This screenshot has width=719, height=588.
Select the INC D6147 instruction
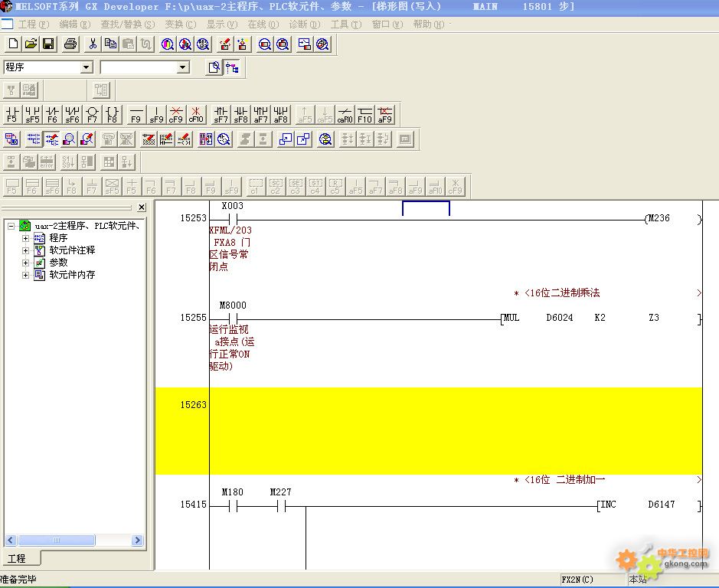[649, 505]
